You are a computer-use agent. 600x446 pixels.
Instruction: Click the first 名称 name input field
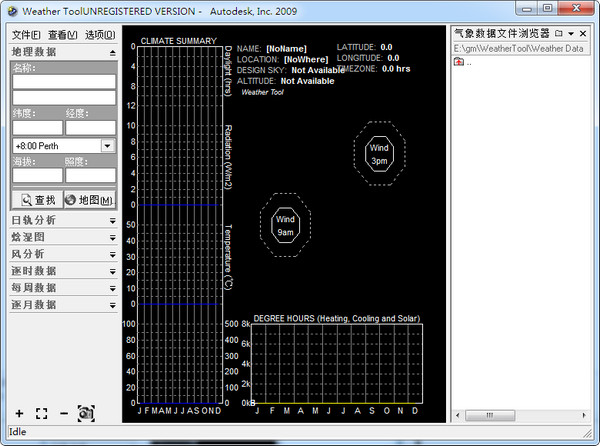pyautogui.click(x=64, y=82)
